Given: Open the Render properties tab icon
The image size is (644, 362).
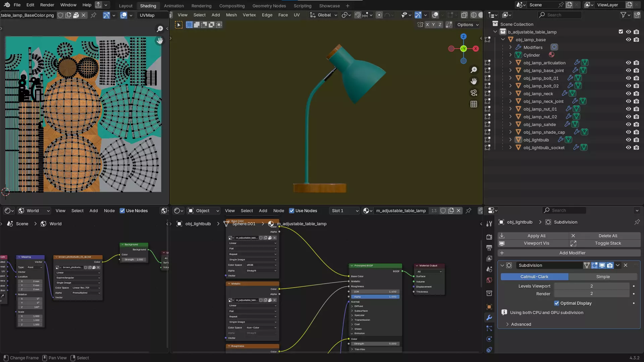Looking at the screenshot, I should [x=489, y=237].
